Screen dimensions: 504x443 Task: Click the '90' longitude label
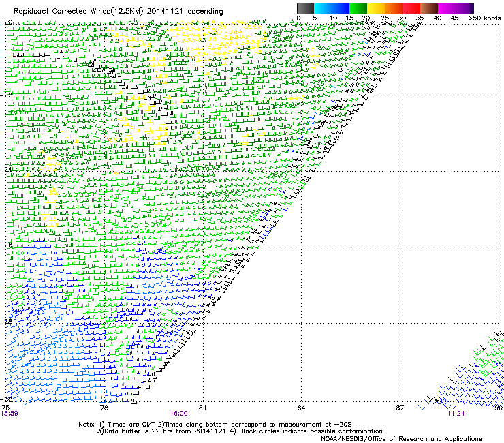499,408
